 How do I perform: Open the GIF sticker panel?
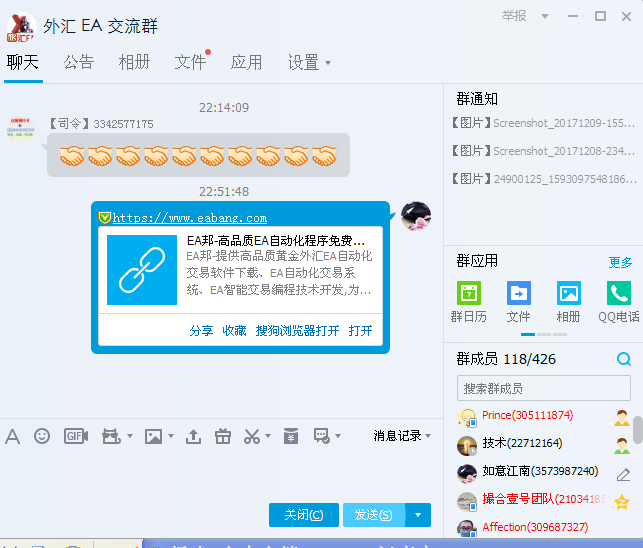[x=76, y=436]
